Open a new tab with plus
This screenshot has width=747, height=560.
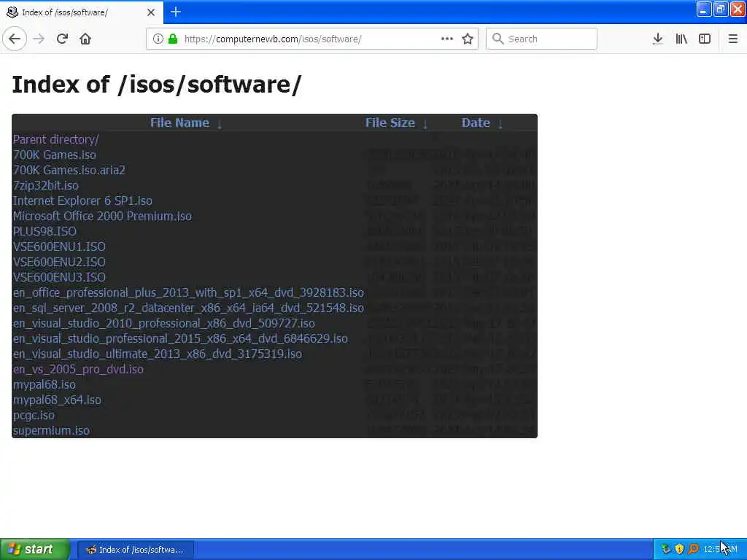pyautogui.click(x=176, y=12)
